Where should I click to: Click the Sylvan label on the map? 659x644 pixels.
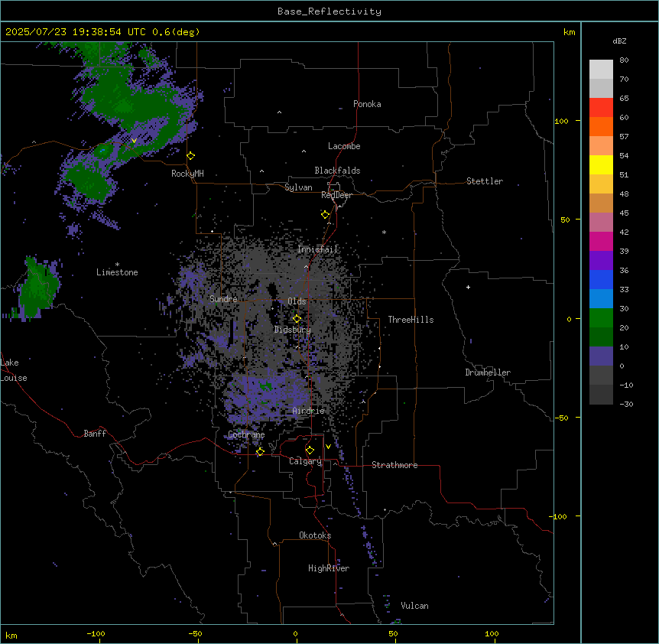click(298, 187)
